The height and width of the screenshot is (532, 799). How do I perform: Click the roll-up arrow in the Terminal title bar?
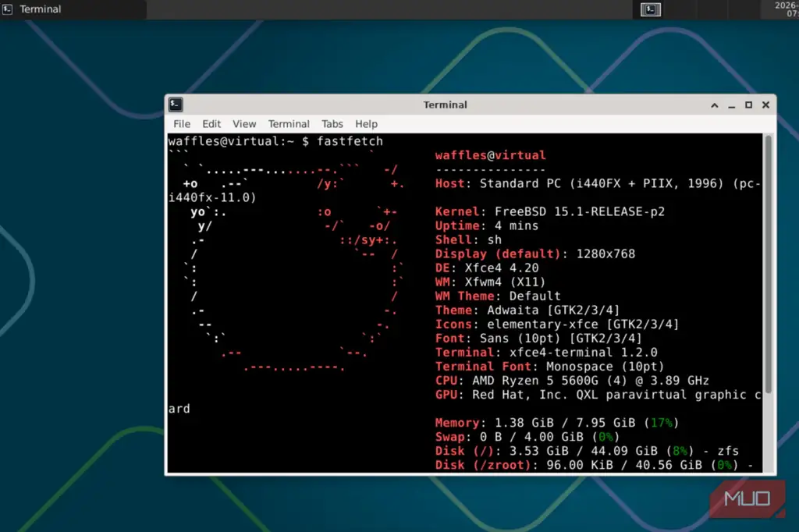tap(715, 105)
